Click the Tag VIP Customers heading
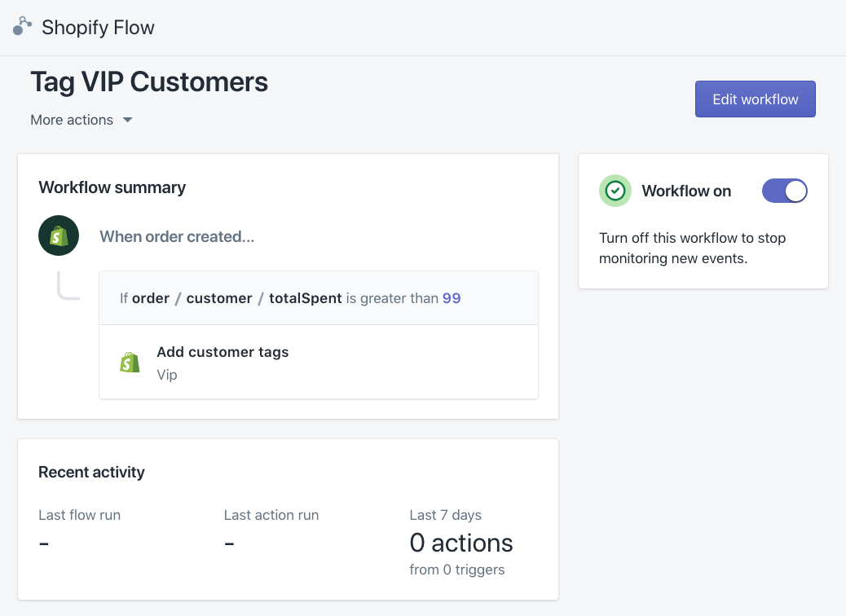Viewport: 846px width, 616px height. coord(149,82)
